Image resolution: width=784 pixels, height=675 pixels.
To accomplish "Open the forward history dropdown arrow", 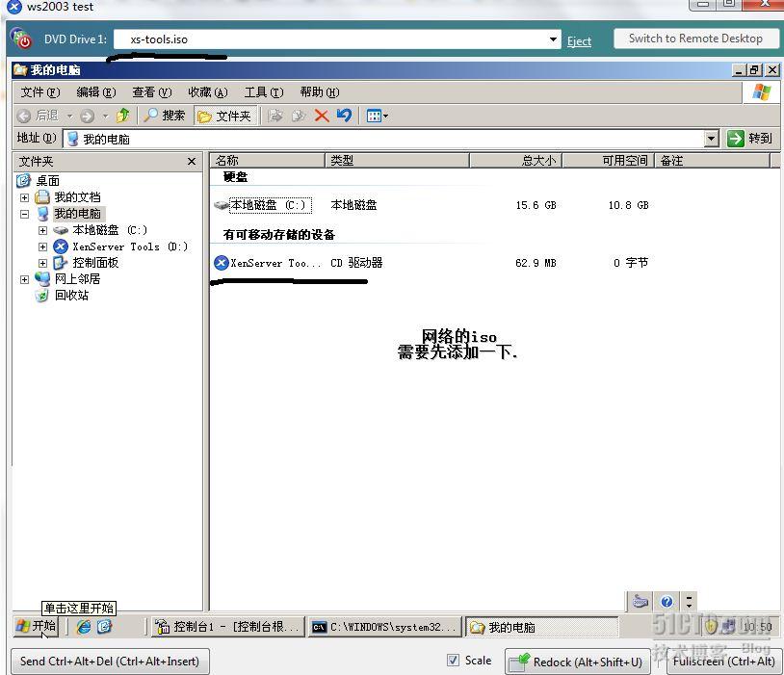I will 105,116.
